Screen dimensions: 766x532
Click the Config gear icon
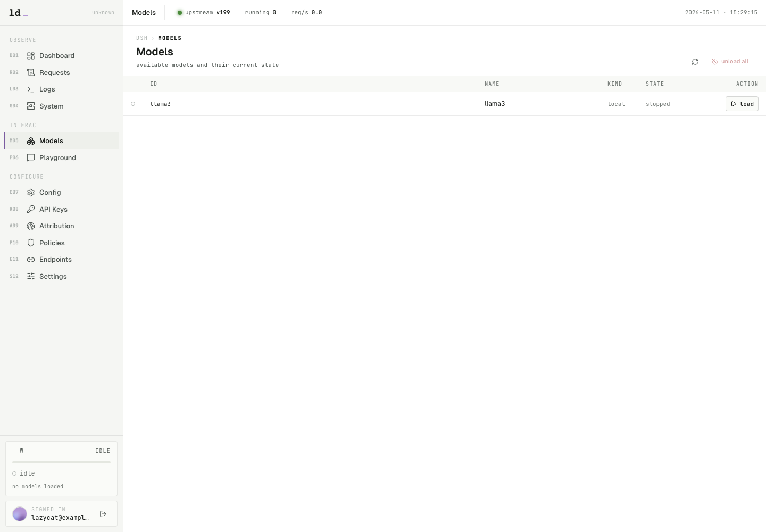(x=31, y=193)
